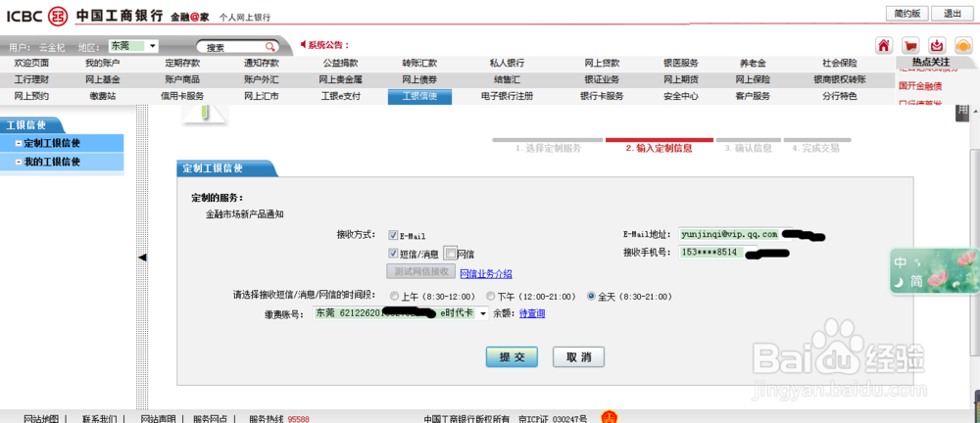Open the 网上贵金属 menu

[341, 80]
